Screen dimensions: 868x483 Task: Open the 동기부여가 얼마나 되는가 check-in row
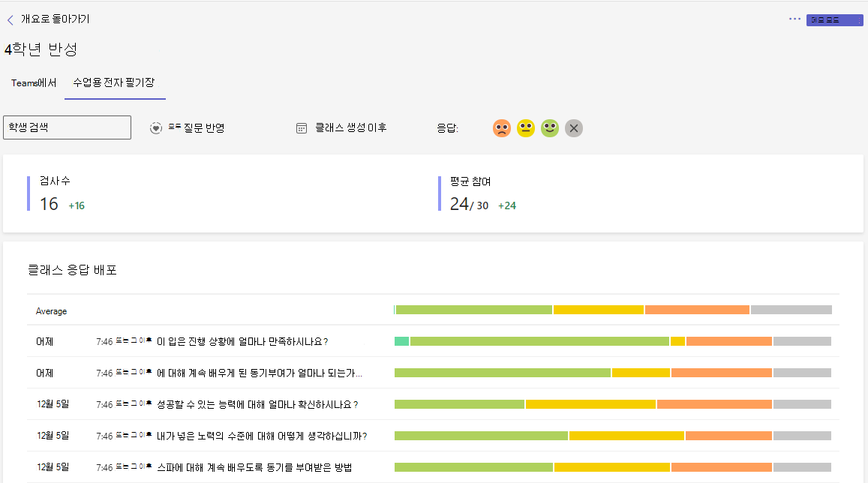pyautogui.click(x=433, y=373)
